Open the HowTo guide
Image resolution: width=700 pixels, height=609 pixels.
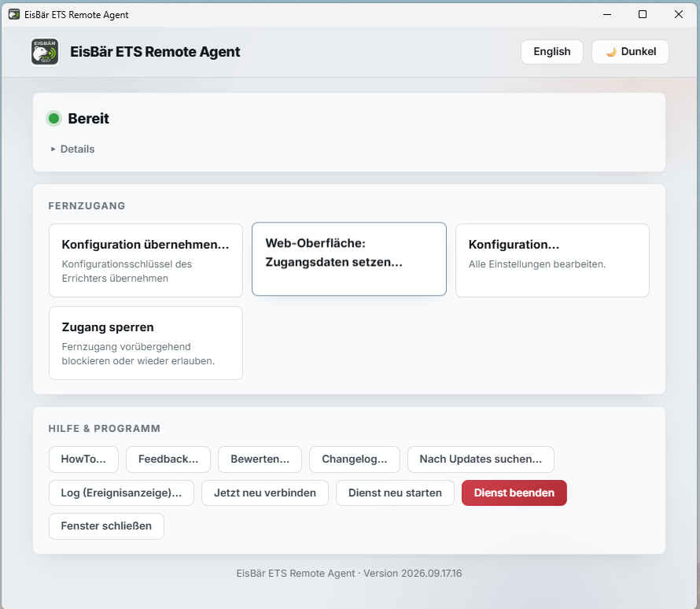coord(83,459)
